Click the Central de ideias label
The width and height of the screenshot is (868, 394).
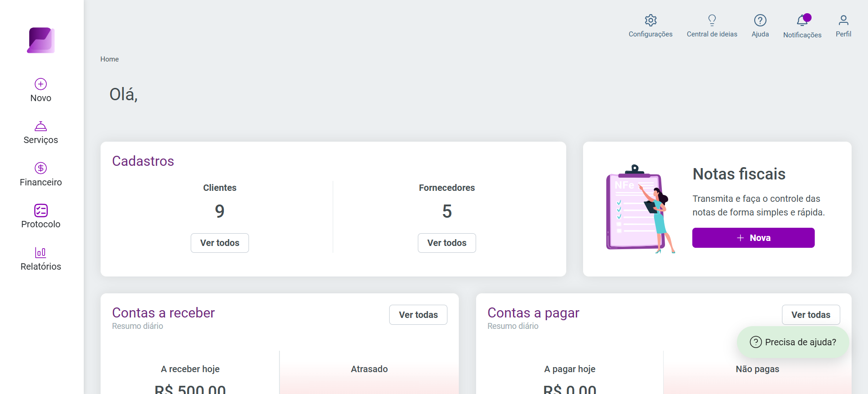[712, 34]
